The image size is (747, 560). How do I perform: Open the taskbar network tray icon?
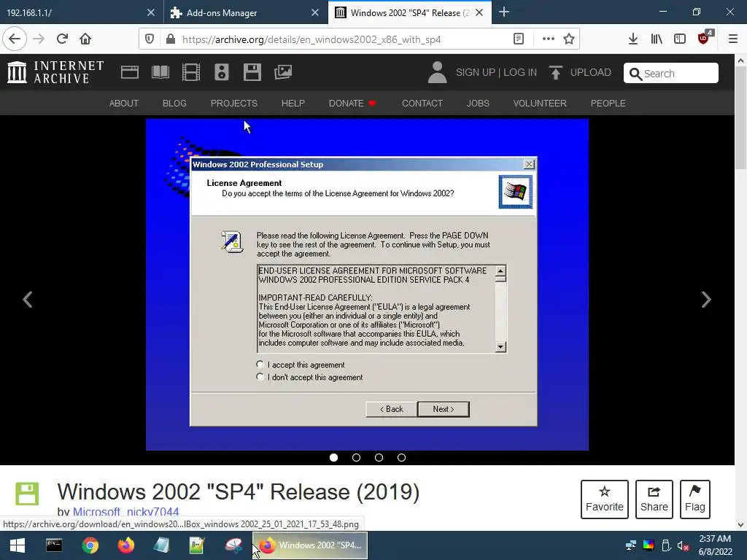pyautogui.click(x=631, y=545)
